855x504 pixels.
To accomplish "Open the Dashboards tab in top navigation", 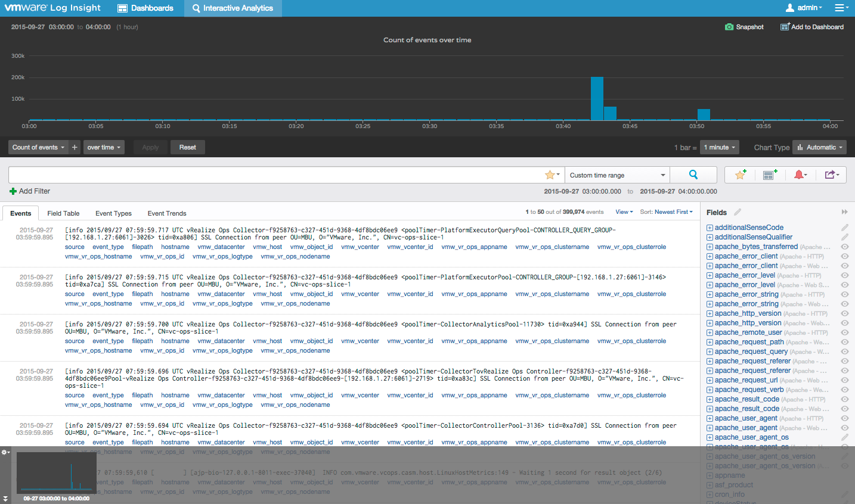I will 145,8.
